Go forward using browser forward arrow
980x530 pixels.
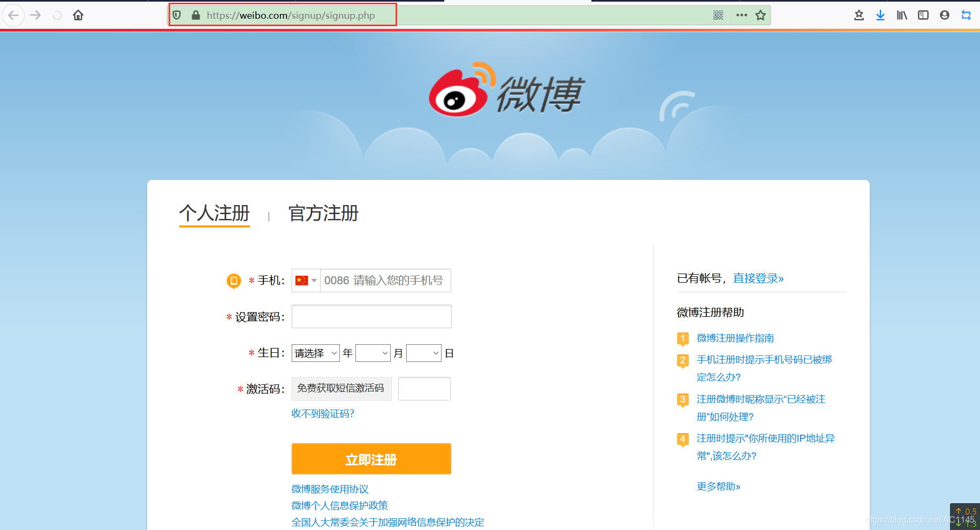[35, 15]
